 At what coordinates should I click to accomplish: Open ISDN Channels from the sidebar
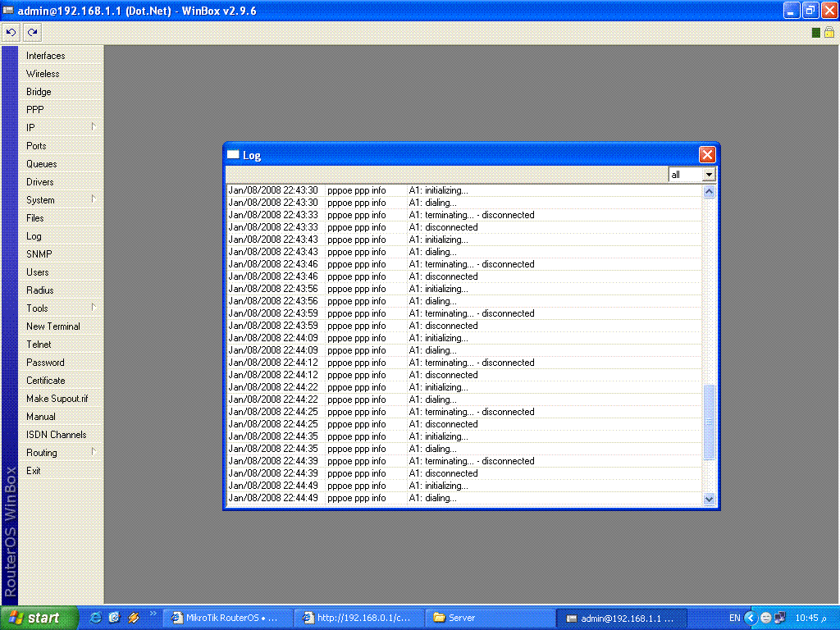coord(61,435)
